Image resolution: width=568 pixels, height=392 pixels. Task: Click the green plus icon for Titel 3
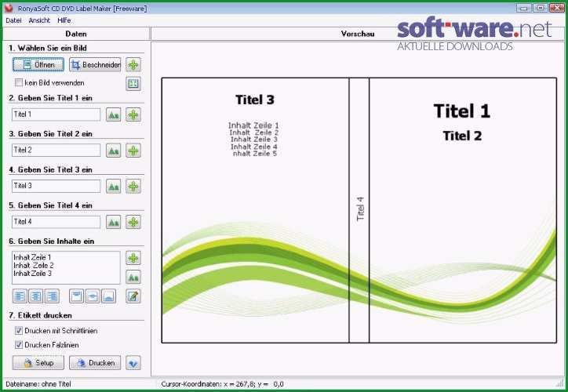point(133,187)
